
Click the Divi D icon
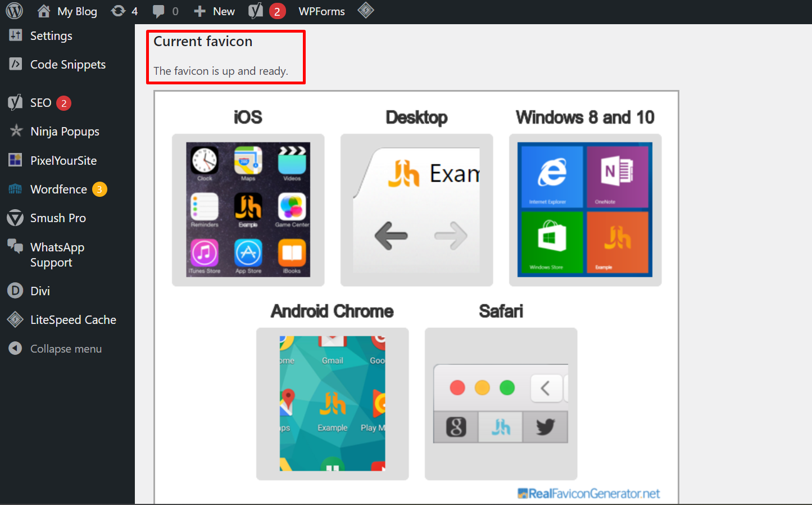click(15, 291)
